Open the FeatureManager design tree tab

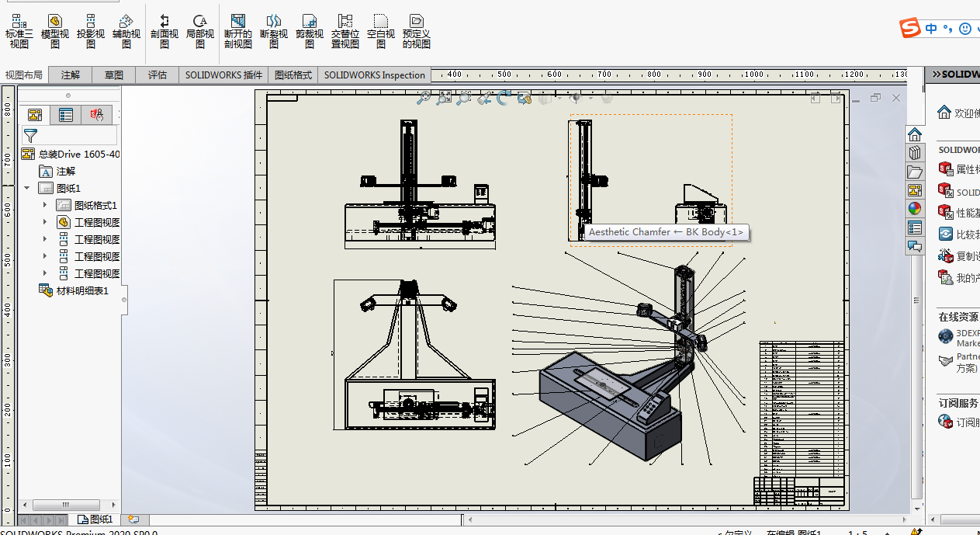tap(34, 115)
